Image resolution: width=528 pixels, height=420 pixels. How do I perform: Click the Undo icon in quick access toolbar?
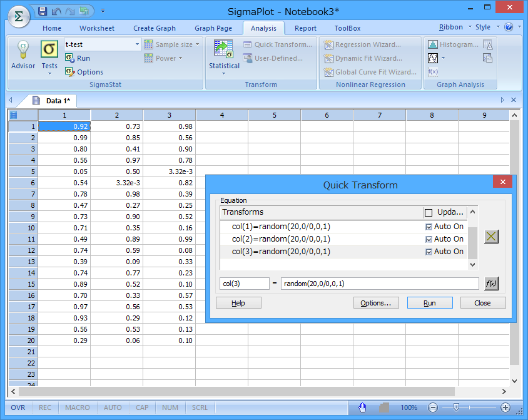click(56, 11)
